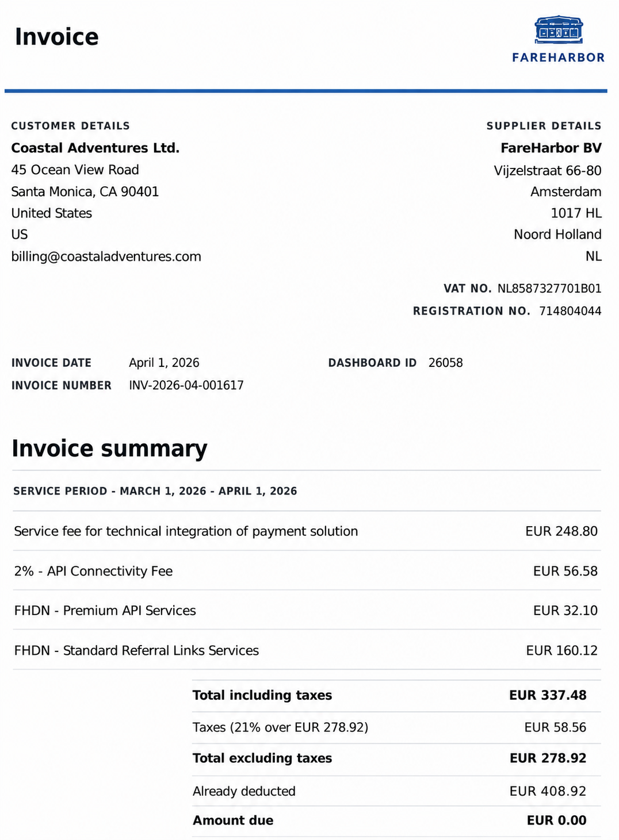Click the SERVICE PERIOD date range line
The height and width of the screenshot is (840, 619).
[x=155, y=491]
